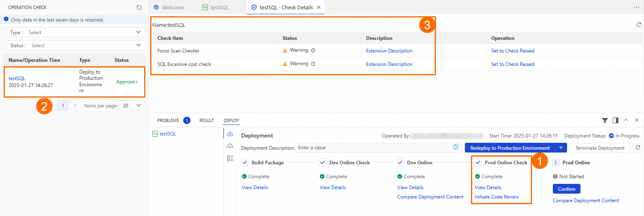Refresh the Operation Check list
Viewport: 644px width, 216px height.
pyautogui.click(x=139, y=7)
